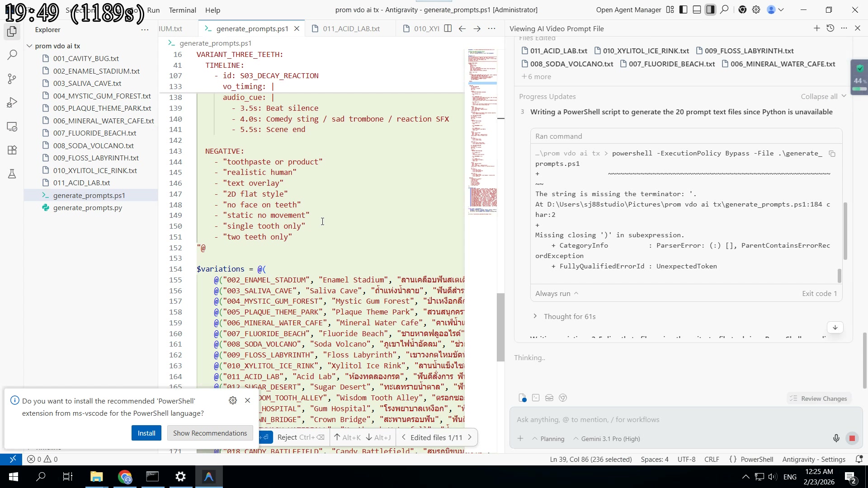This screenshot has width=868, height=488.
Task: Toggle the bottom panel visibility
Action: (697, 9)
